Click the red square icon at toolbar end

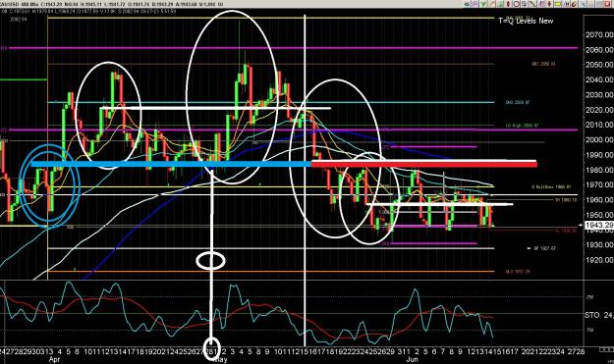click(x=607, y=4)
